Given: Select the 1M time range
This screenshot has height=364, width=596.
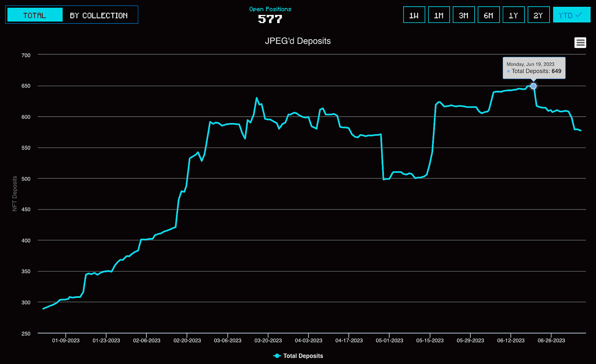Looking at the screenshot, I should coord(439,15).
